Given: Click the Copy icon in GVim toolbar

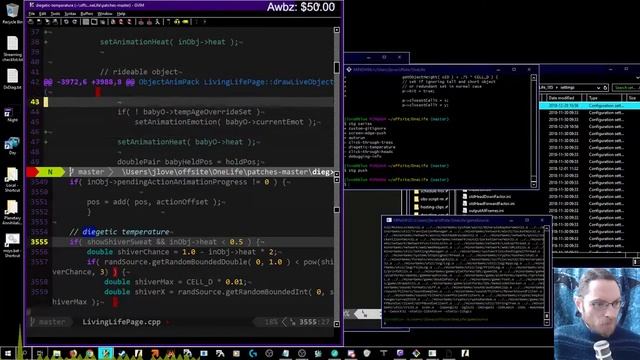Looking at the screenshot, I should (94, 22).
